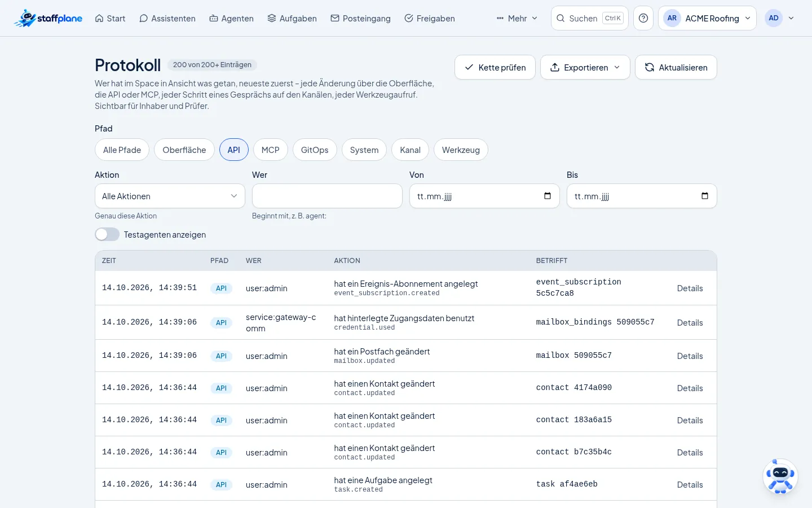Open the Suchen search box
Viewport: 812px width, 508px height.
click(590, 18)
